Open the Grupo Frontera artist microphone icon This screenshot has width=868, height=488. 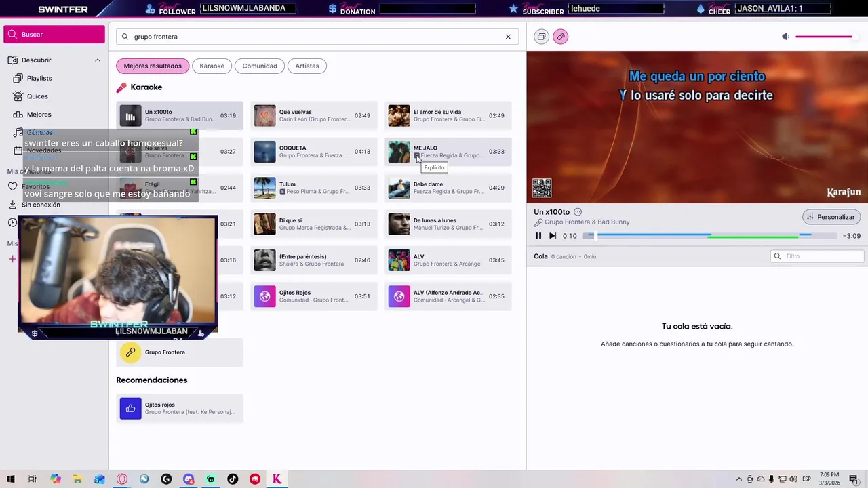point(131,352)
